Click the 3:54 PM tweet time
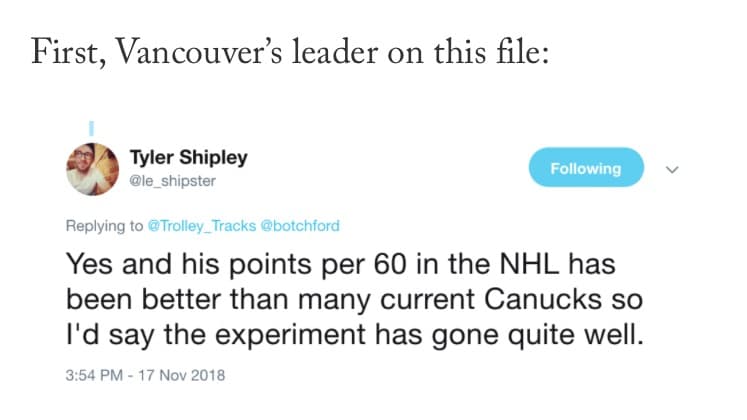The width and height of the screenshot is (747, 420). (x=92, y=376)
